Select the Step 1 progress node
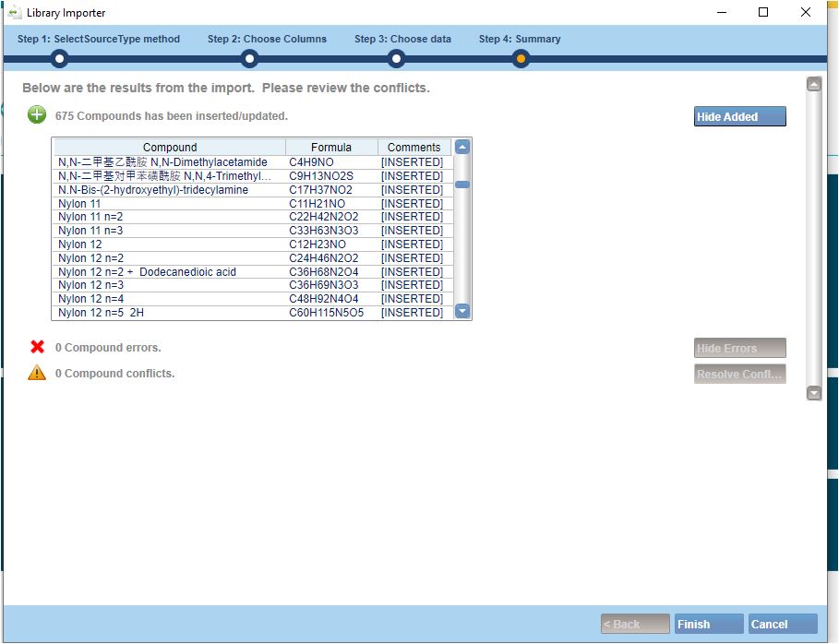The width and height of the screenshot is (839, 644). point(59,58)
